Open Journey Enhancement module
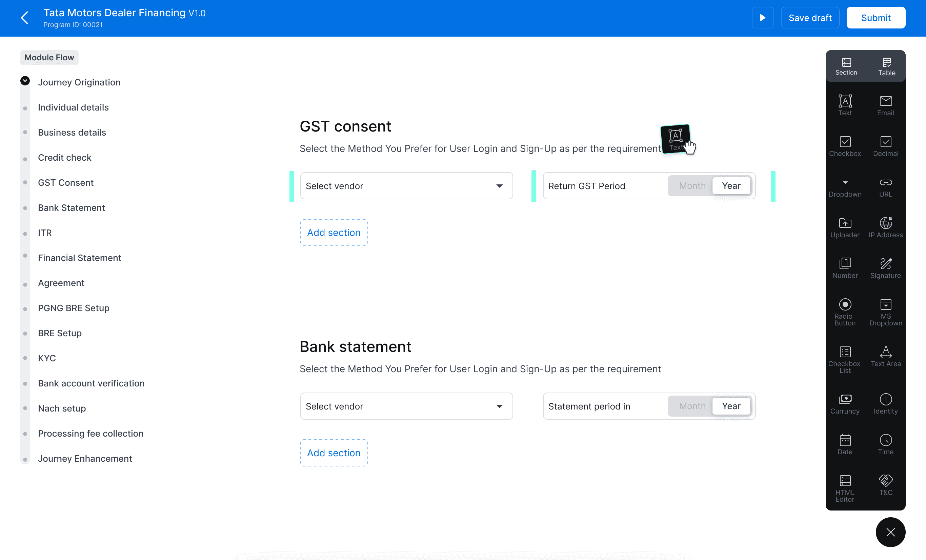Viewport: 926px width, 560px height. [85, 459]
